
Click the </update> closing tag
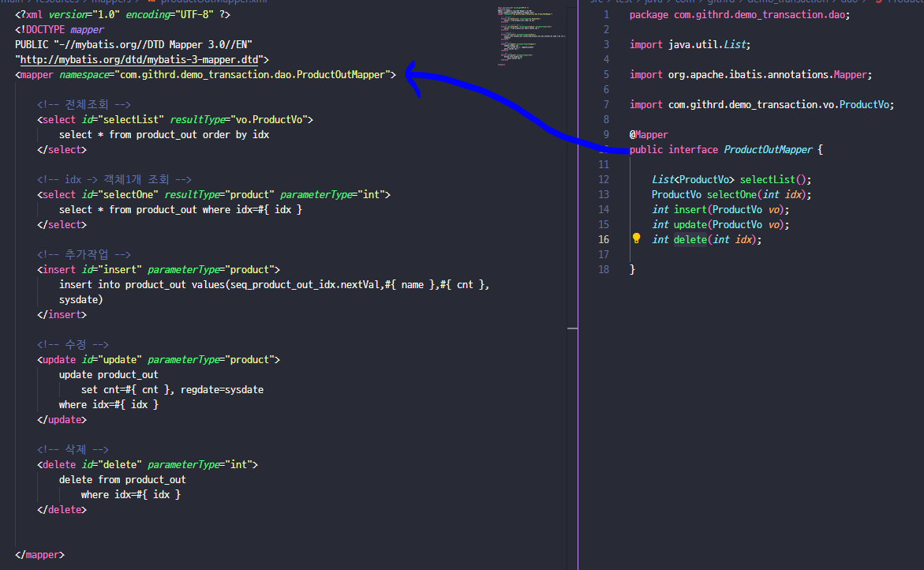tap(62, 419)
